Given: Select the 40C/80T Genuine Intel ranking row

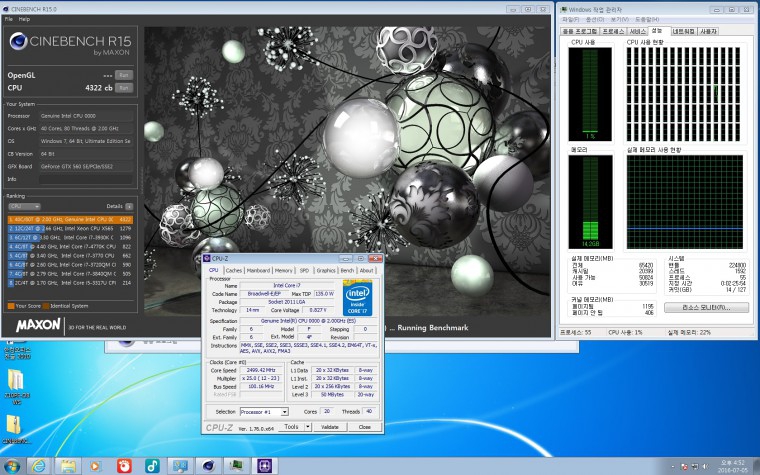Looking at the screenshot, I should (x=70, y=220).
